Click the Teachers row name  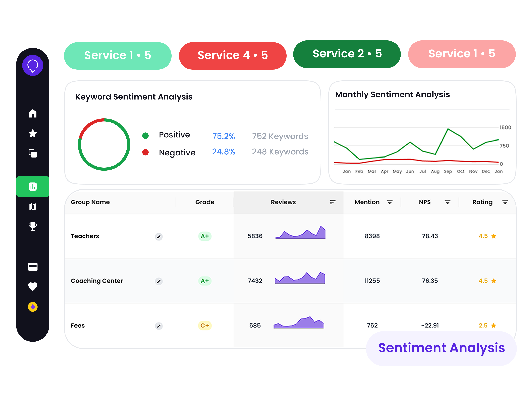[85, 236]
